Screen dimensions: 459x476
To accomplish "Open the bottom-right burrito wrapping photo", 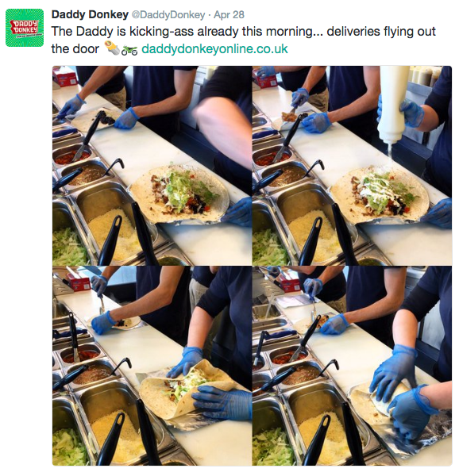I will pos(352,366).
